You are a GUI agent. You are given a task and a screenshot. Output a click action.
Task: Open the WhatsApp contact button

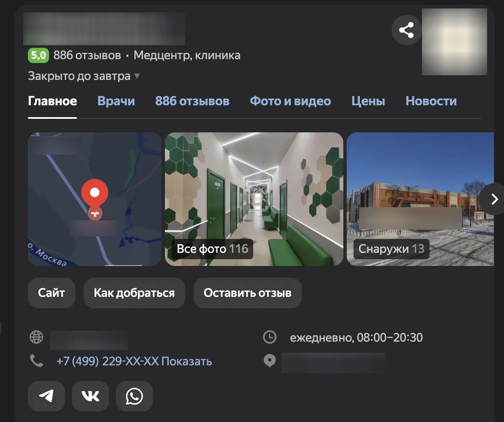[x=134, y=396]
